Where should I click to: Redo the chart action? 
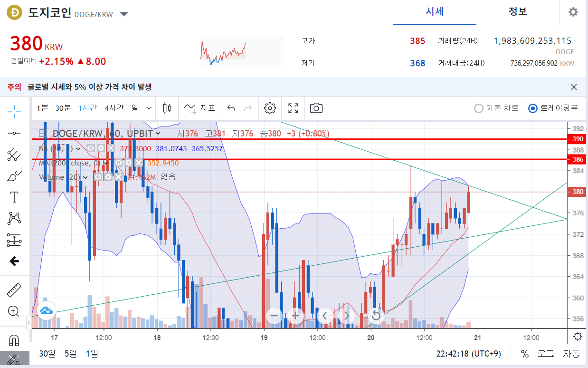click(x=247, y=108)
